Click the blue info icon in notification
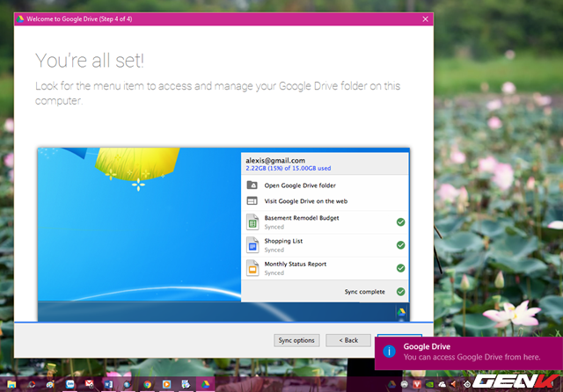The height and width of the screenshot is (392, 563). [389, 352]
